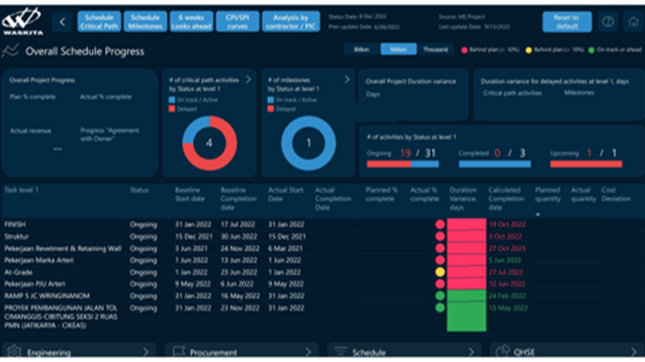Click the milestones donut chart showing 1
Screen dimensions: 645x362
(309, 143)
